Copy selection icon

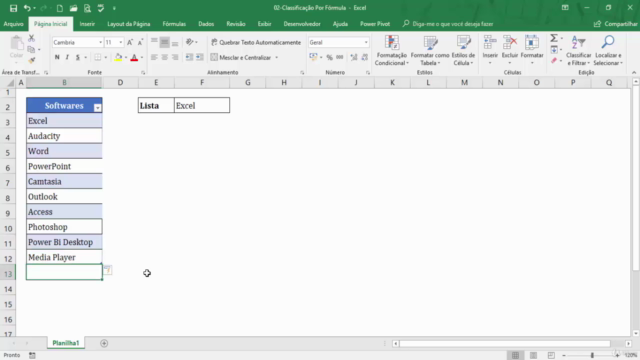(31, 49)
